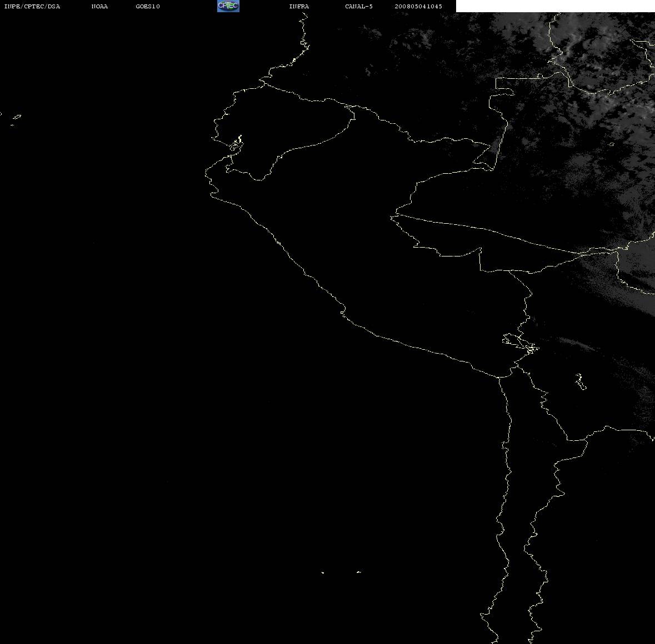Screen dimensions: 655x644
Task: Select the GOES10 satellite label
Action: [148, 6]
